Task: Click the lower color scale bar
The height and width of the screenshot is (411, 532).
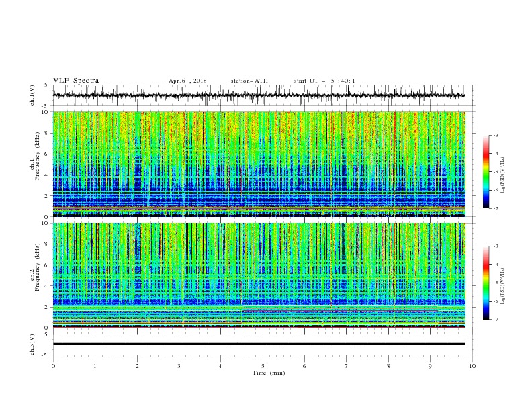Action: tap(486, 283)
